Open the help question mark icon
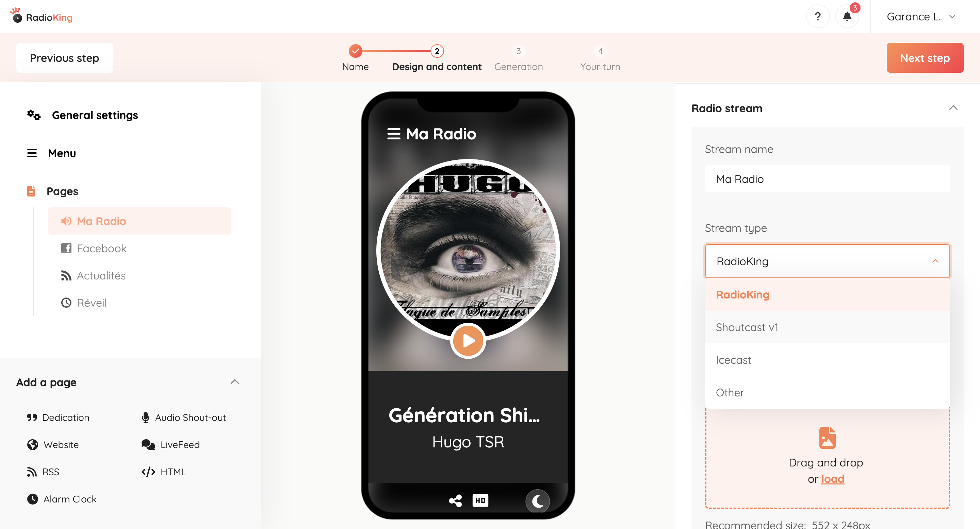The height and width of the screenshot is (529, 980). [x=818, y=16]
